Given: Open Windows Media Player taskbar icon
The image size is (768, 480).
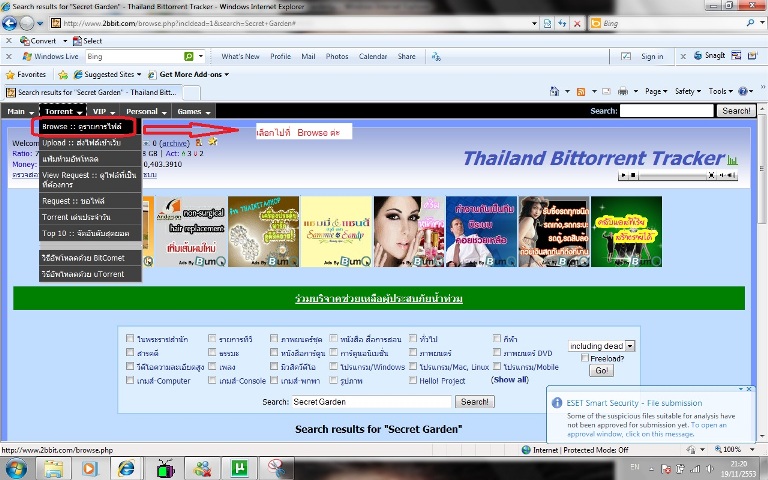Looking at the screenshot, I should (x=89, y=469).
